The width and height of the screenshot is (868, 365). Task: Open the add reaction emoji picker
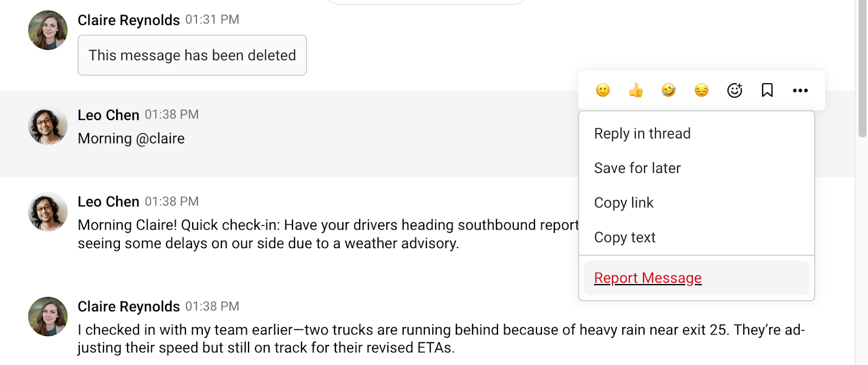(x=735, y=90)
